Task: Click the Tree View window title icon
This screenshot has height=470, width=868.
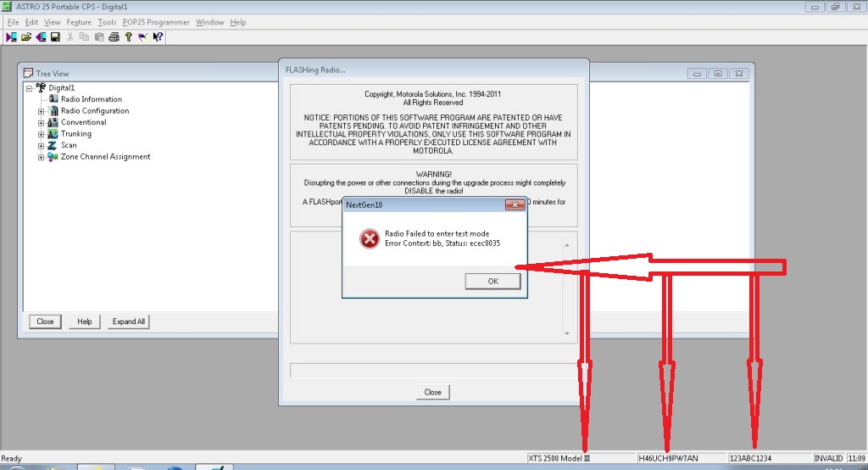Action: coord(28,73)
